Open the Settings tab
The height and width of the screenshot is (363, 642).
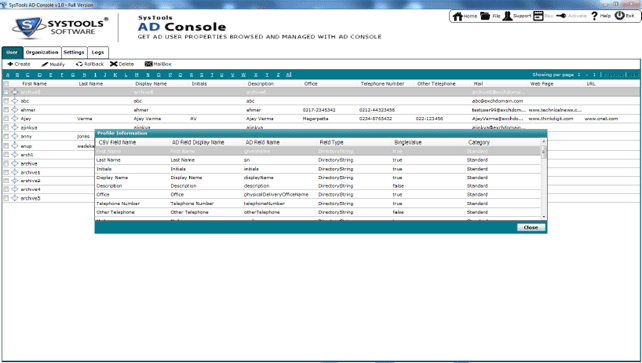coord(74,52)
